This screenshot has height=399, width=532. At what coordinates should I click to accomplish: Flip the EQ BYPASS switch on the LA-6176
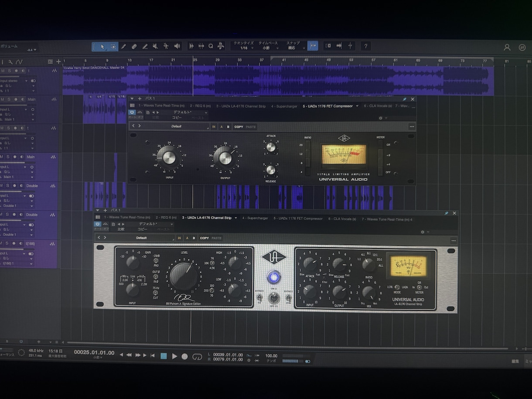[259, 298]
